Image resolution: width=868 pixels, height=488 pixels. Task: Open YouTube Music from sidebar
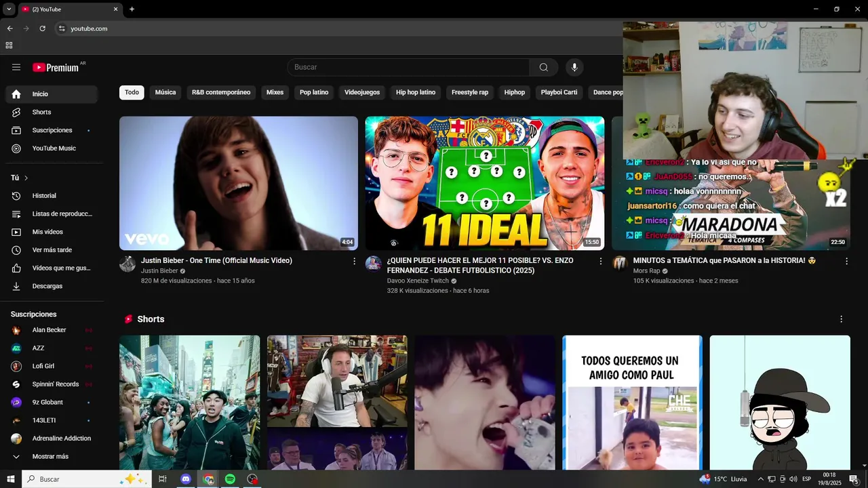tap(52, 148)
